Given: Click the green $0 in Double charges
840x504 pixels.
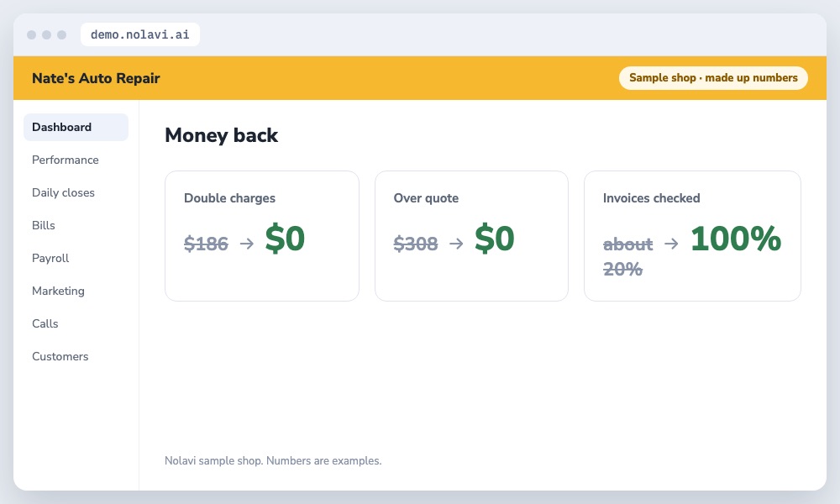Looking at the screenshot, I should [285, 239].
